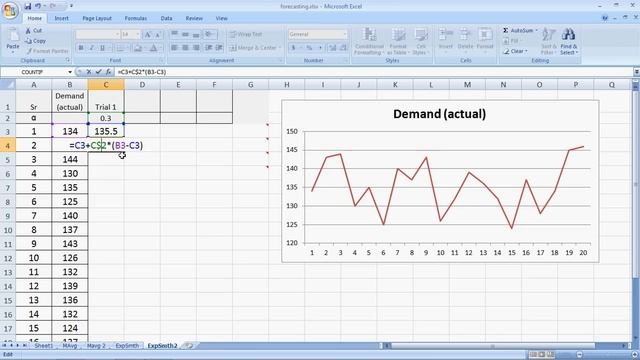Select row 10 header

tap(8, 230)
